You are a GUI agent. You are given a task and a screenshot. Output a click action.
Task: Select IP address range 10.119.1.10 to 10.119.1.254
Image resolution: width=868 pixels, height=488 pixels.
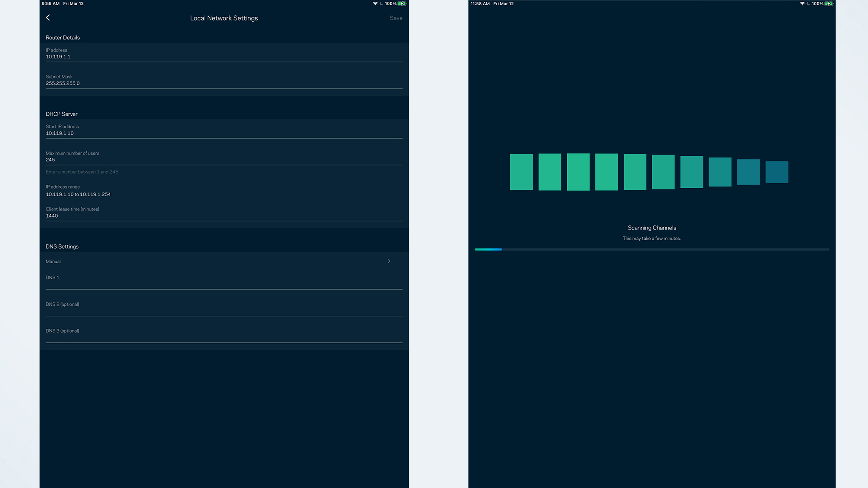point(78,194)
